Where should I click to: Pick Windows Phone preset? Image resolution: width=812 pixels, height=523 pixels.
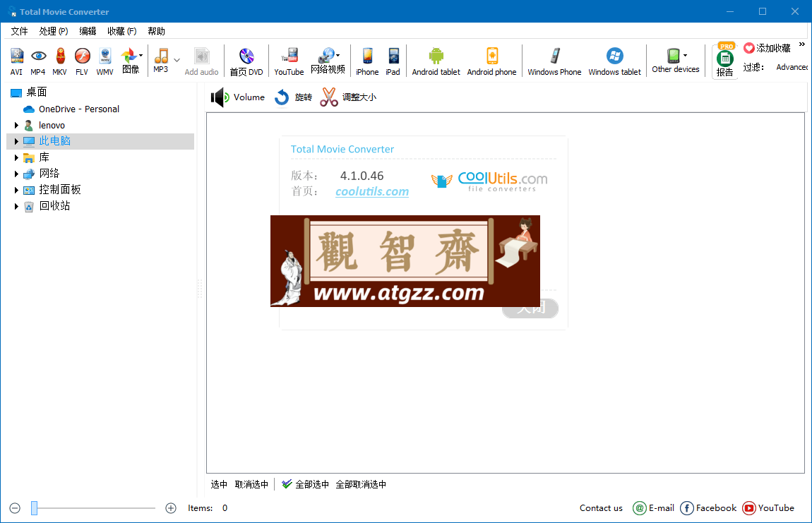(x=554, y=61)
